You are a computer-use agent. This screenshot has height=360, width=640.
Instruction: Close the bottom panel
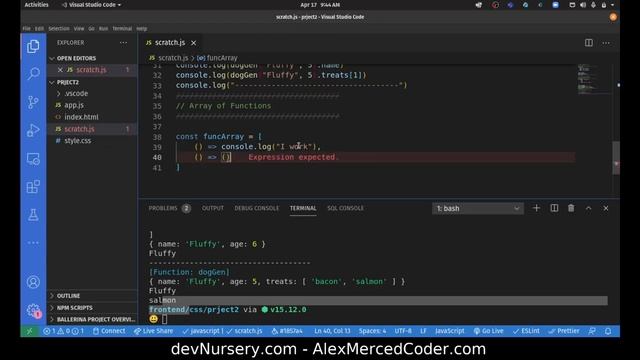pyautogui.click(x=606, y=208)
